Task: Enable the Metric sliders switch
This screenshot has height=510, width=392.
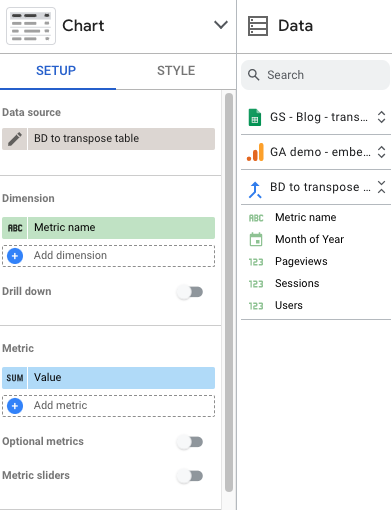Action: 190,476
